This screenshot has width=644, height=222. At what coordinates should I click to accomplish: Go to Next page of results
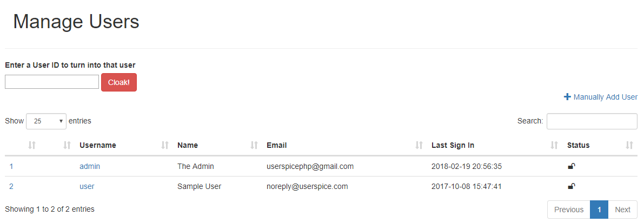[x=622, y=210]
